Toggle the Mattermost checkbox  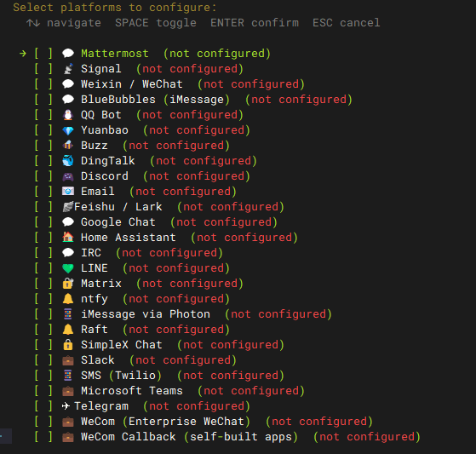[43, 54]
